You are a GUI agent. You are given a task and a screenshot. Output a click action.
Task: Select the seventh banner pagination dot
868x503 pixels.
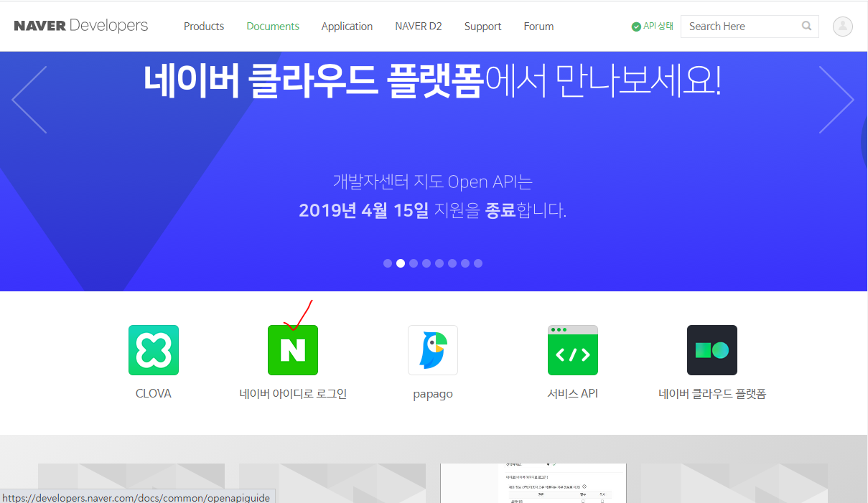coord(465,263)
